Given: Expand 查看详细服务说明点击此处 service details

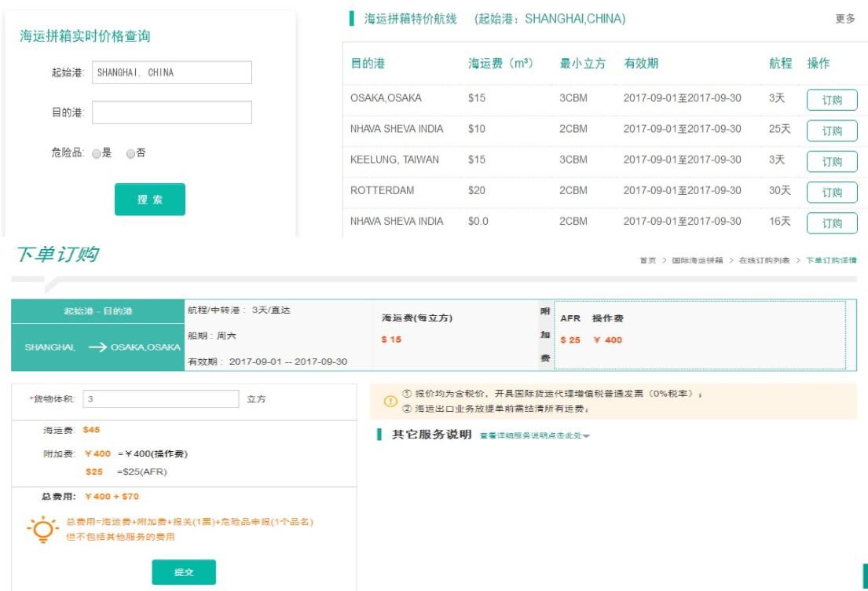Looking at the screenshot, I should point(535,436).
